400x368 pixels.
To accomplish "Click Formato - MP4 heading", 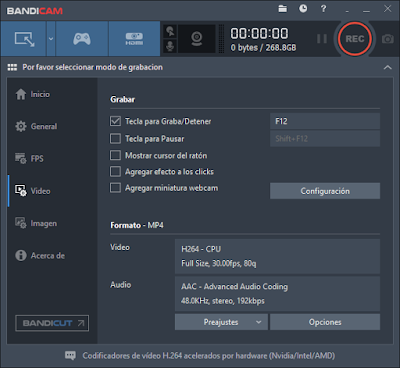I will pyautogui.click(x=137, y=225).
